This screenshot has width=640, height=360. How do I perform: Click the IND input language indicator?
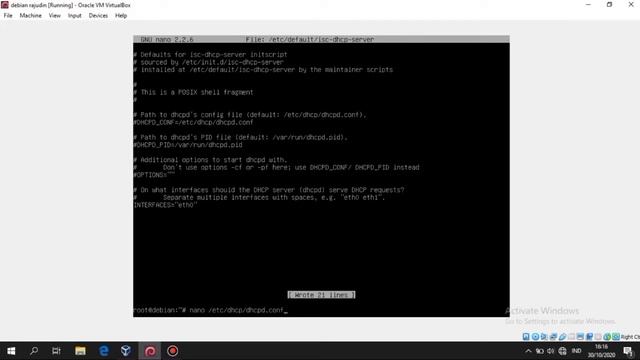pyautogui.click(x=576, y=351)
